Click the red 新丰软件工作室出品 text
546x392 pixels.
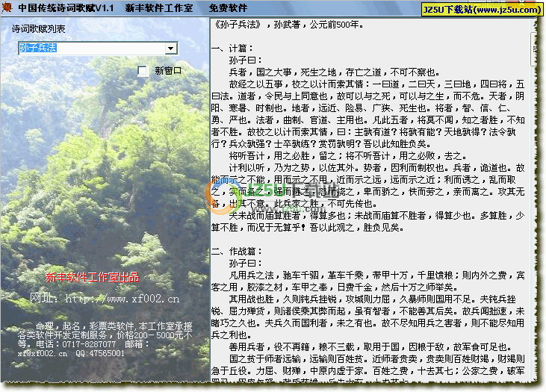coord(91,277)
